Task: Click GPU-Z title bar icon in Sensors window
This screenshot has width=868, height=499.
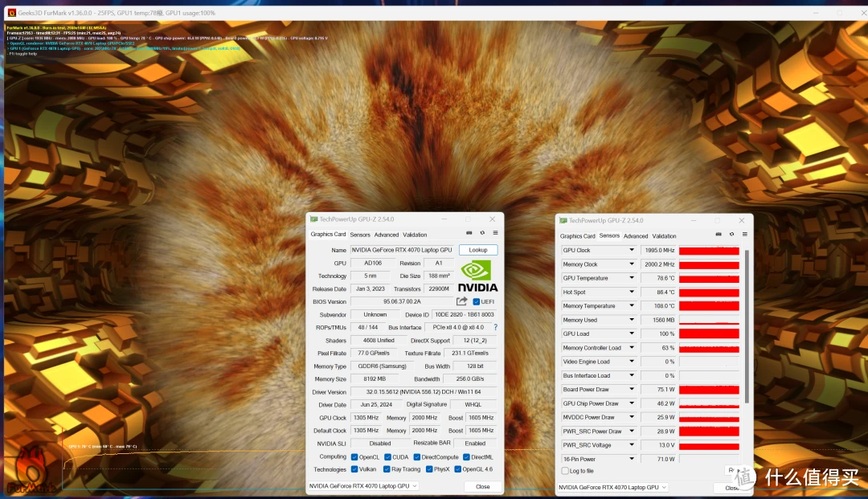Action: (563, 220)
